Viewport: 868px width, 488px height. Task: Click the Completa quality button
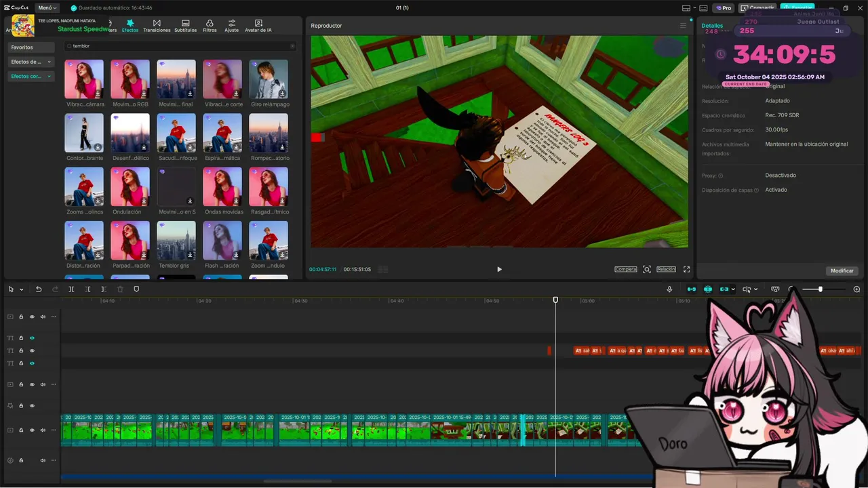click(x=625, y=269)
